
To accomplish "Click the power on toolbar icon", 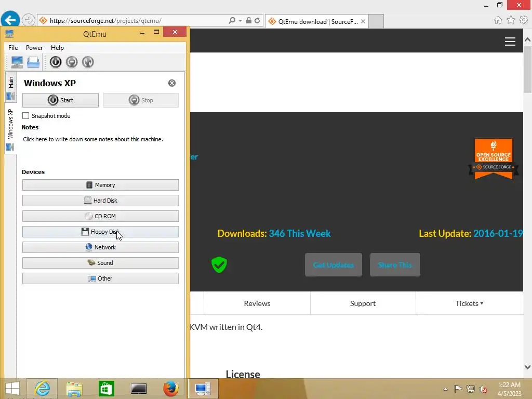I will tap(56, 62).
